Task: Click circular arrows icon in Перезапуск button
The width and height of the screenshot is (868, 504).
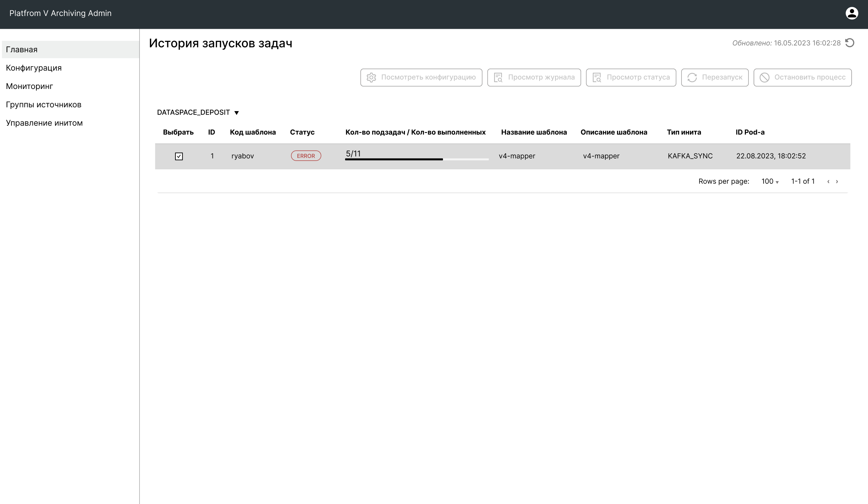Action: pos(692,78)
